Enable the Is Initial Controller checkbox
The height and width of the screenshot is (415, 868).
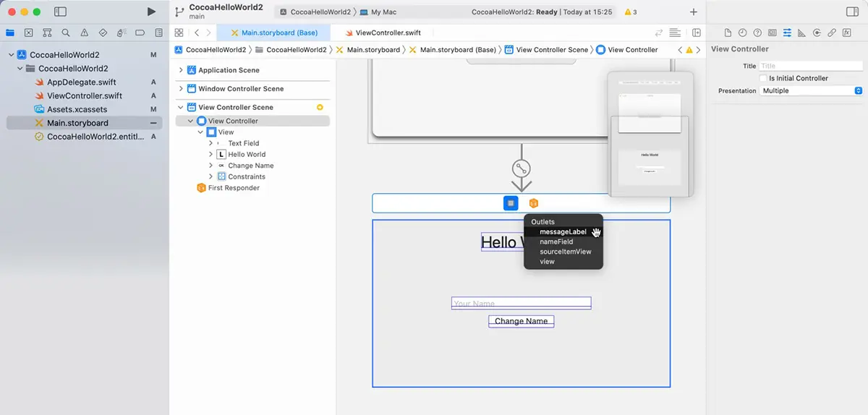(x=762, y=78)
